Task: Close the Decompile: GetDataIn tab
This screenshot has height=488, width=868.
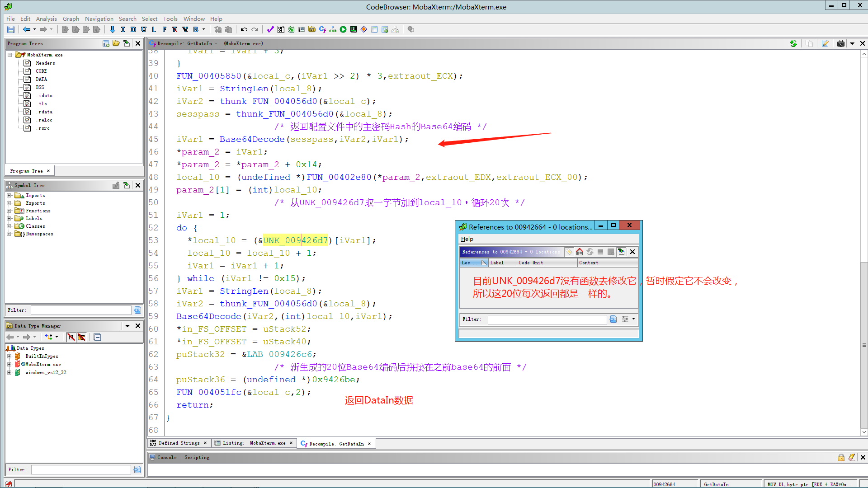Action: pyautogui.click(x=369, y=444)
